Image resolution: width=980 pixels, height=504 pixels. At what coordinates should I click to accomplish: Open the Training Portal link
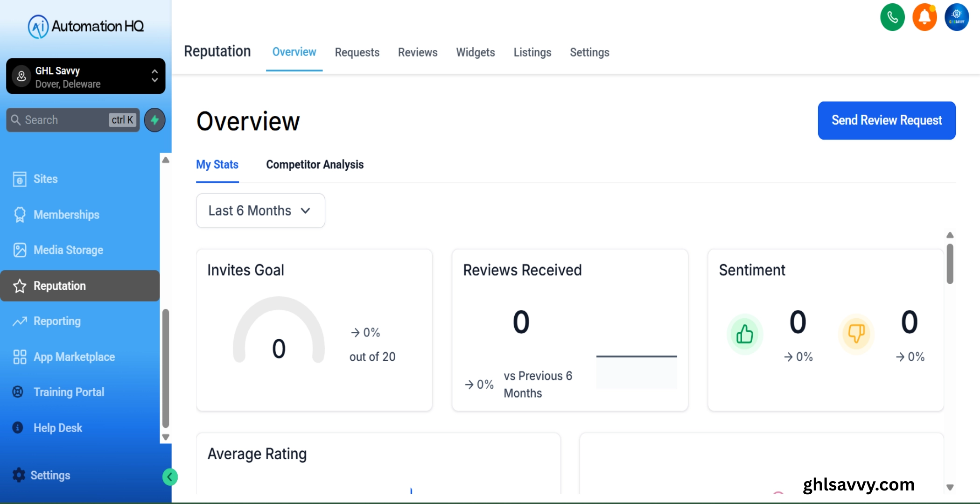69,392
